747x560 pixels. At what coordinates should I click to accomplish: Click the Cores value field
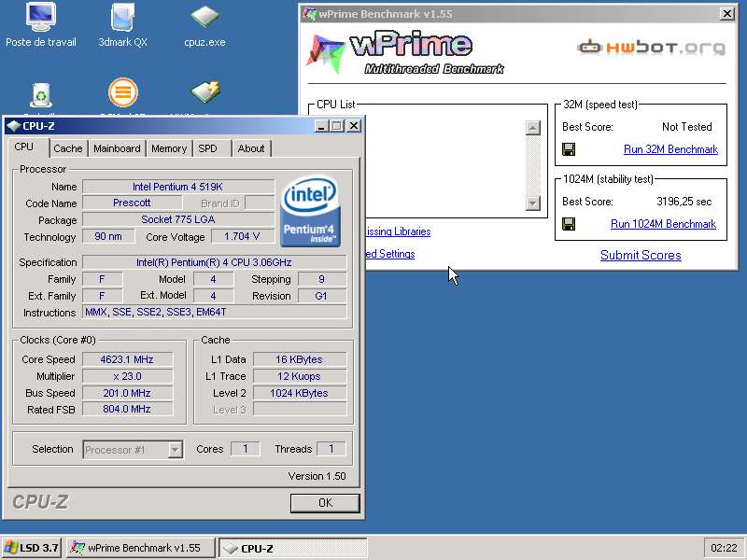pyautogui.click(x=246, y=449)
